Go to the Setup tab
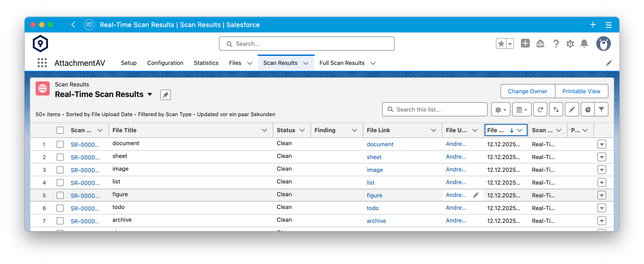The image size is (644, 264). point(129,63)
